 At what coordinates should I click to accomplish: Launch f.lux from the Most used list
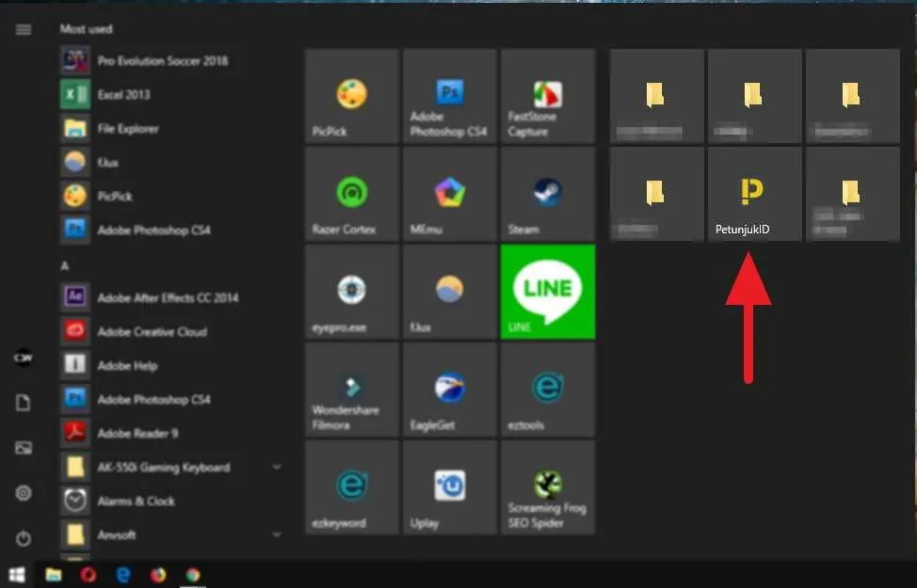[169, 163]
